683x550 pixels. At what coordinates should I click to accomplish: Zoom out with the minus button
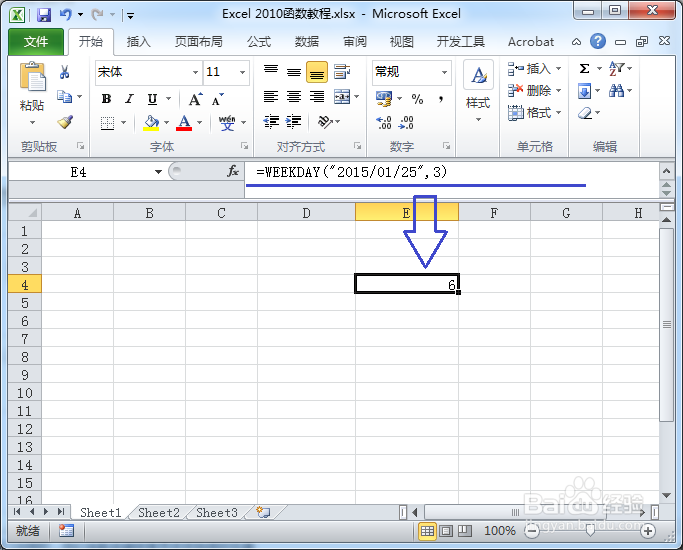(x=532, y=530)
